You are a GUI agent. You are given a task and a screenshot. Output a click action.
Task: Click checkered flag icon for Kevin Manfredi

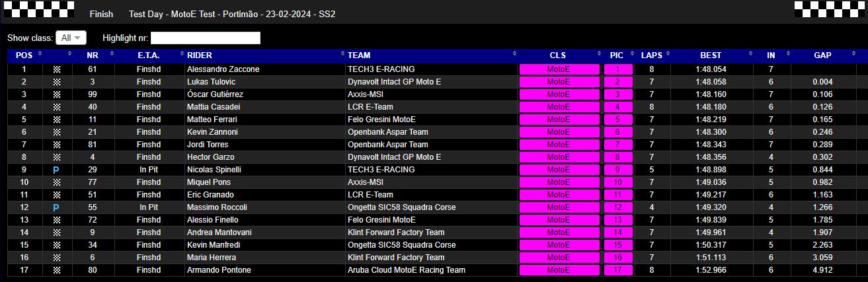coord(57,245)
